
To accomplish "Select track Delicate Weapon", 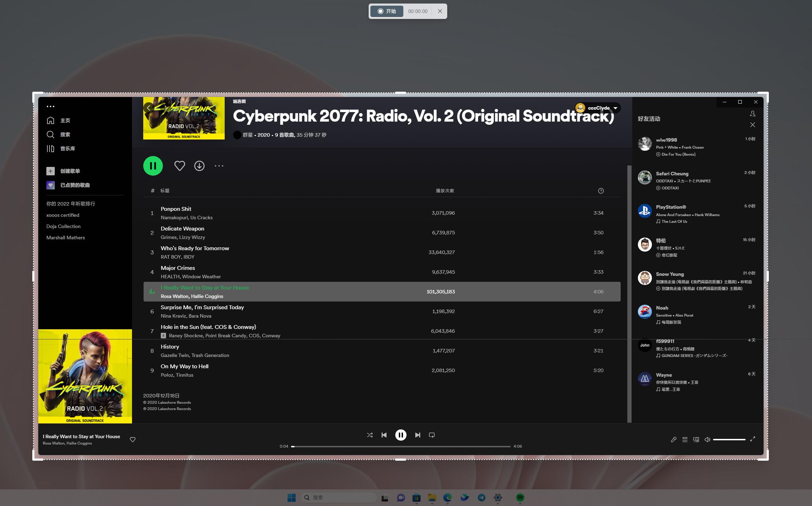I will pyautogui.click(x=382, y=233).
